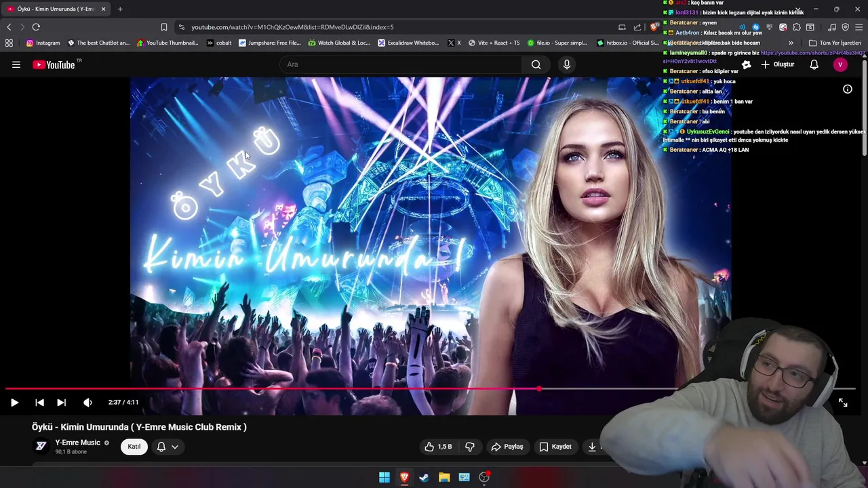Click the Katıl join button
The height and width of the screenshot is (488, 868).
tap(134, 447)
